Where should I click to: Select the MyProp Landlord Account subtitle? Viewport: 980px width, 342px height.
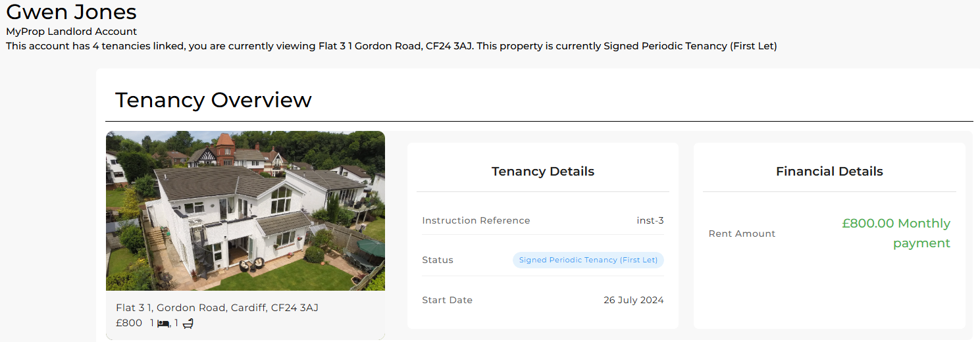click(71, 32)
